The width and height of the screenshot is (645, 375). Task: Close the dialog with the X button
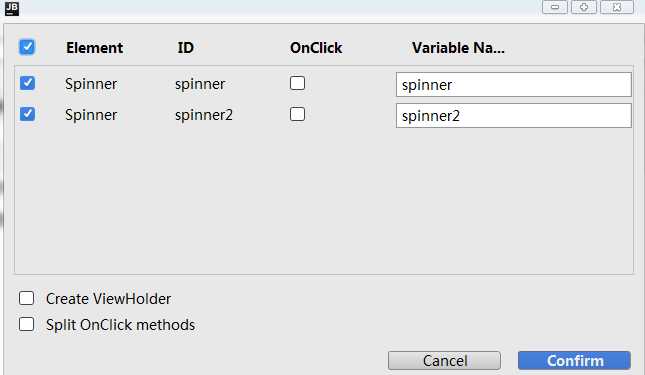(x=617, y=7)
